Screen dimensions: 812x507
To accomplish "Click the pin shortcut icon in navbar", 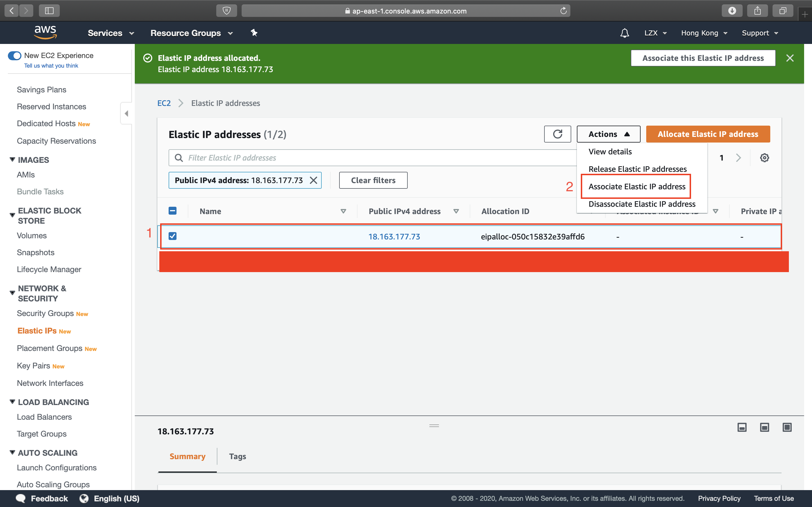I will coord(254,33).
